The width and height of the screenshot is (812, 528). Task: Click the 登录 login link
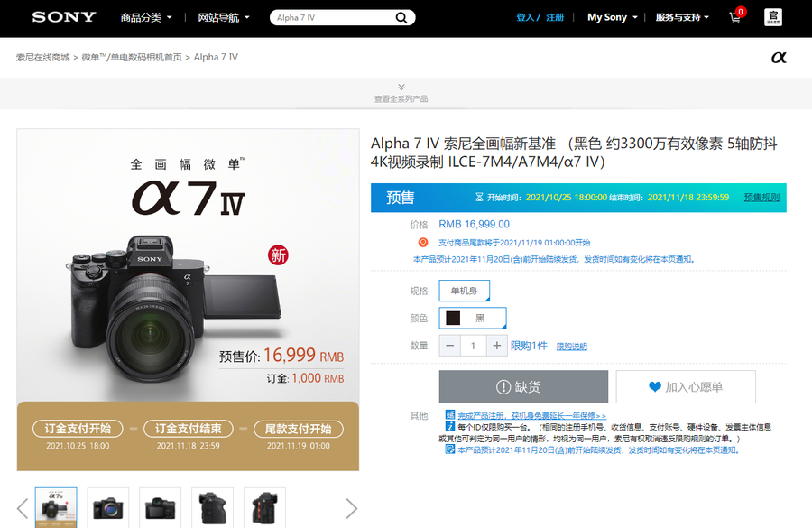(525, 17)
